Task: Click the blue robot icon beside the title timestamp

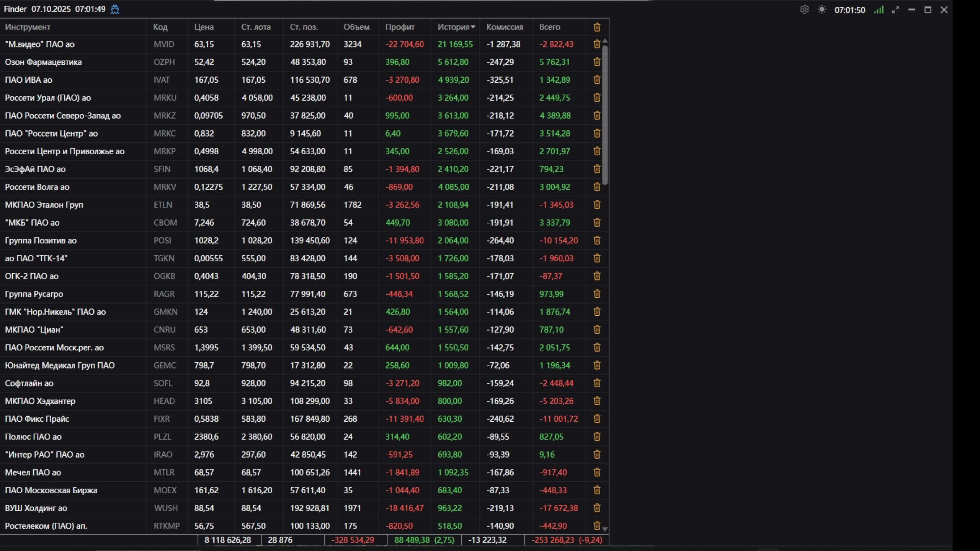Action: point(115,9)
